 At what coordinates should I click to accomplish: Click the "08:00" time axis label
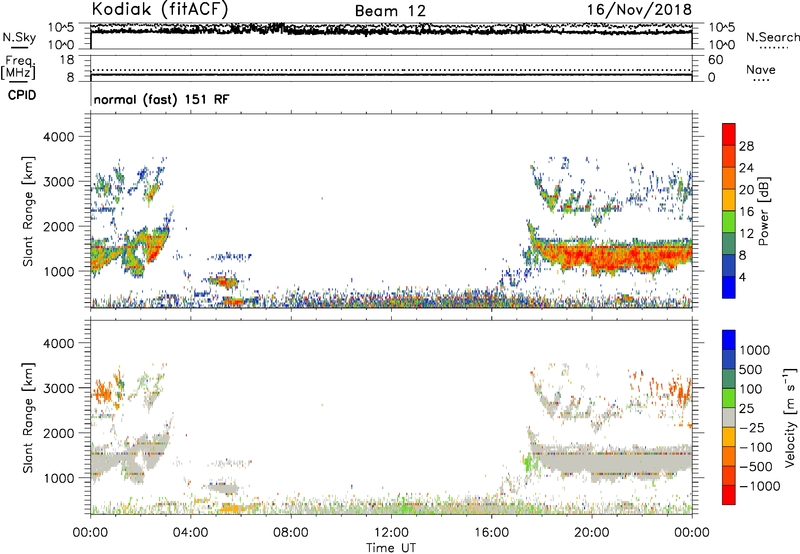click(x=290, y=533)
